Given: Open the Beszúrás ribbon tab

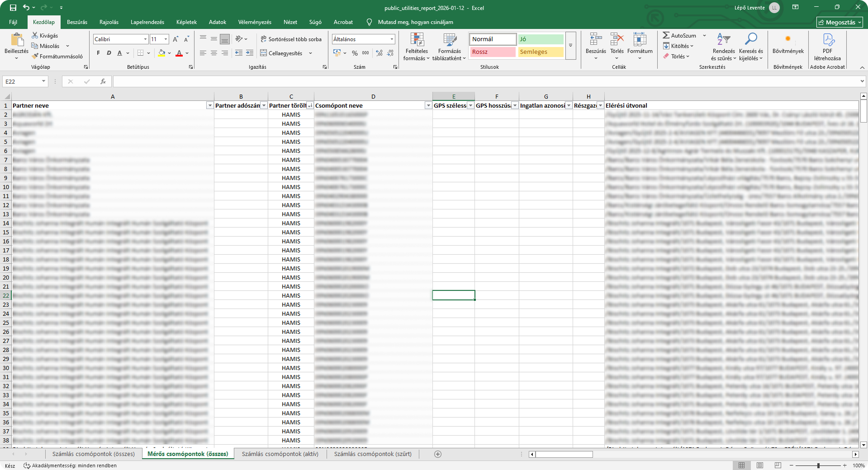Looking at the screenshot, I should [x=77, y=22].
